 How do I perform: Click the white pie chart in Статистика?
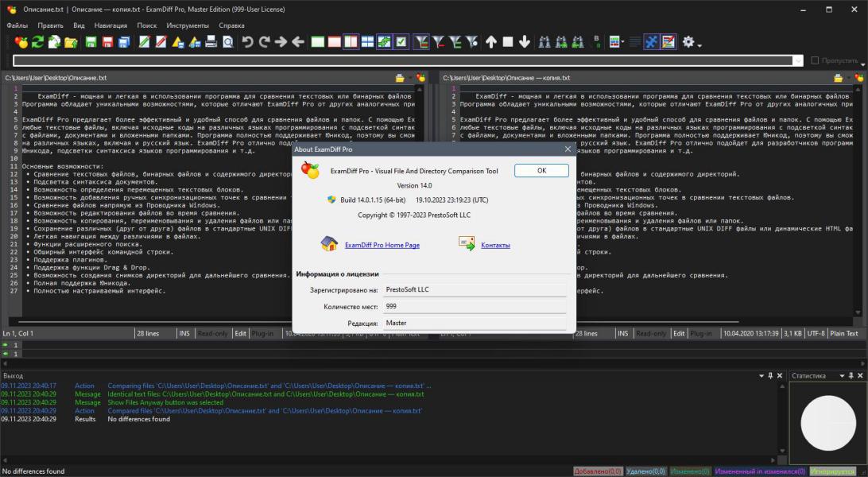pyautogui.click(x=828, y=423)
